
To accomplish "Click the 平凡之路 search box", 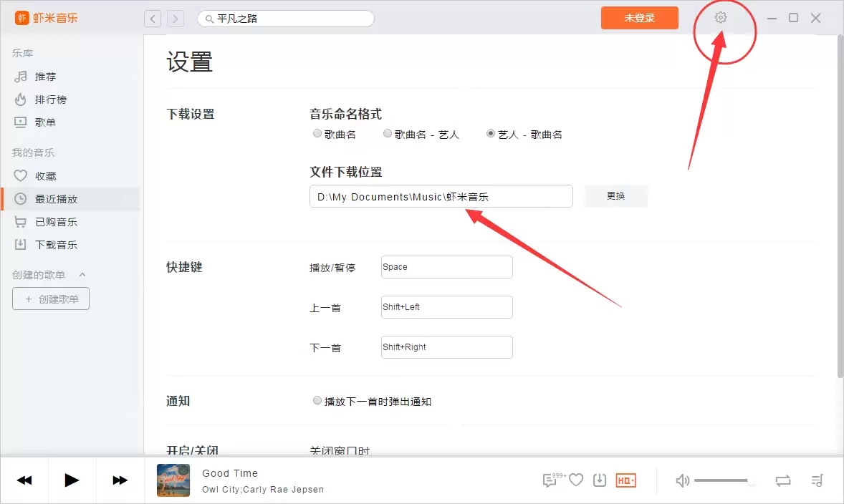I will coord(285,18).
